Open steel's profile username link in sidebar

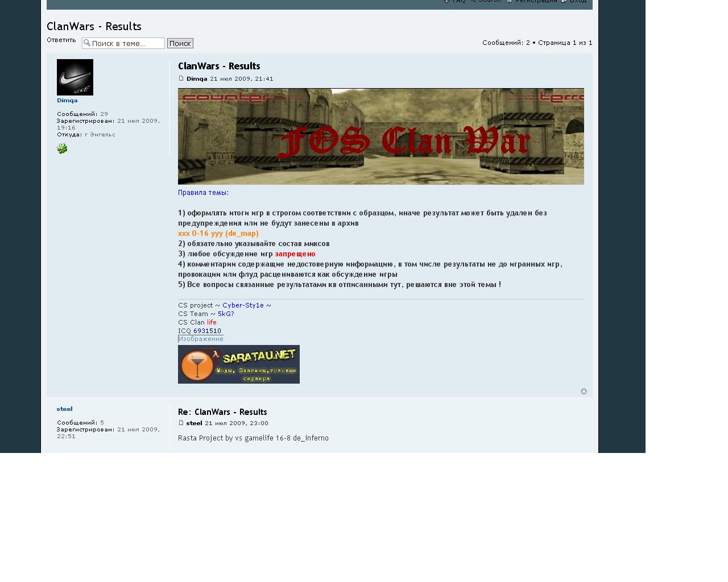point(64,409)
